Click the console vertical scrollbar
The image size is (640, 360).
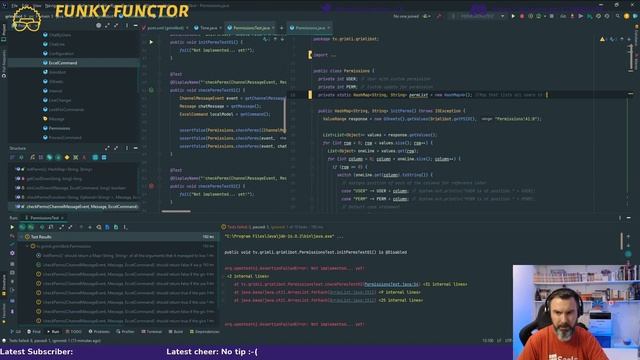tap(622, 241)
